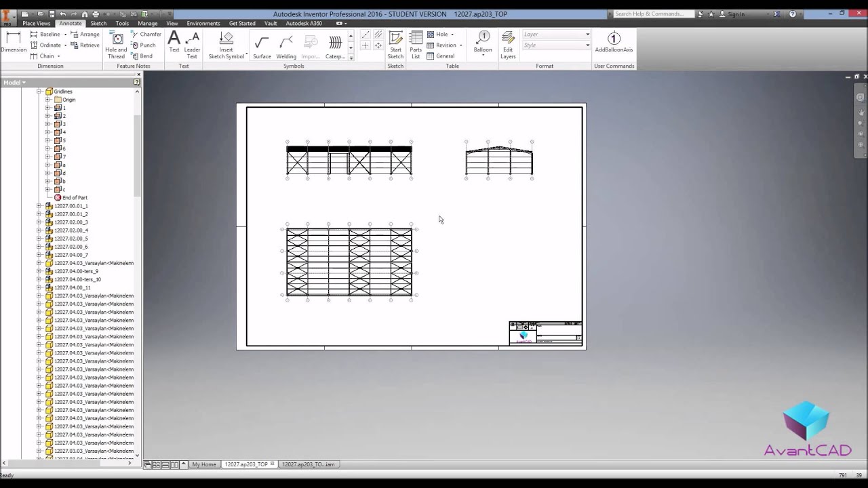Select the Chamfer note tool

[146, 34]
